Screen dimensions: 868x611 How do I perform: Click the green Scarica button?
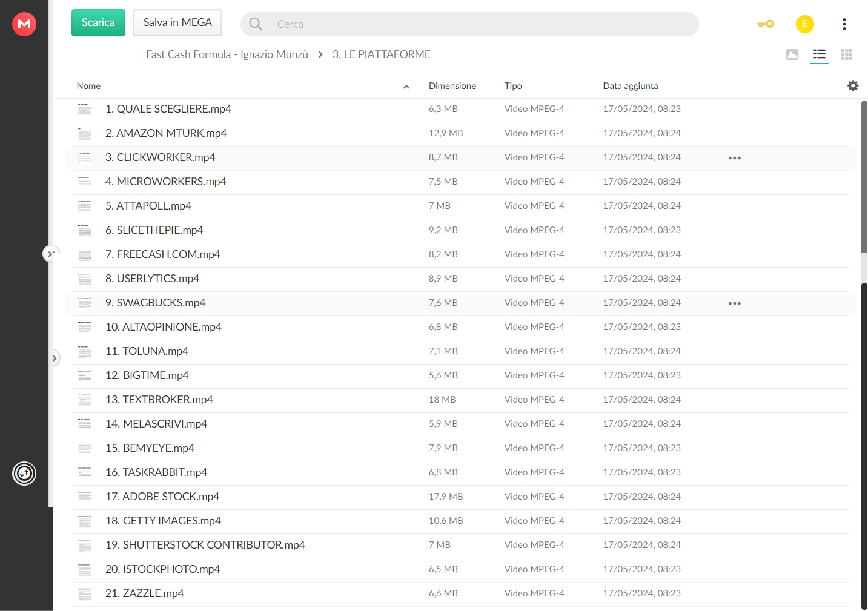pos(98,22)
